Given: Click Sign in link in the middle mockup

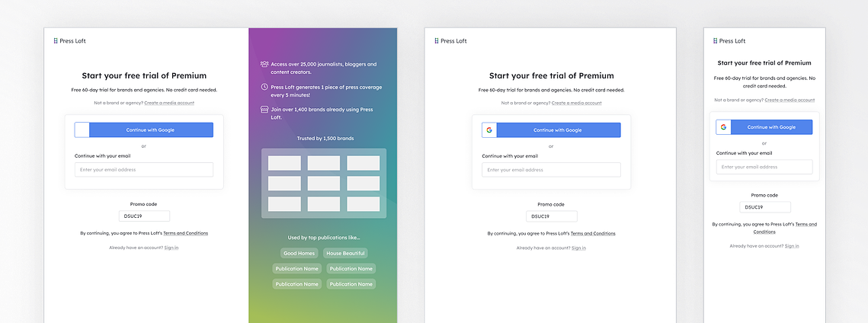Looking at the screenshot, I should tap(579, 248).
